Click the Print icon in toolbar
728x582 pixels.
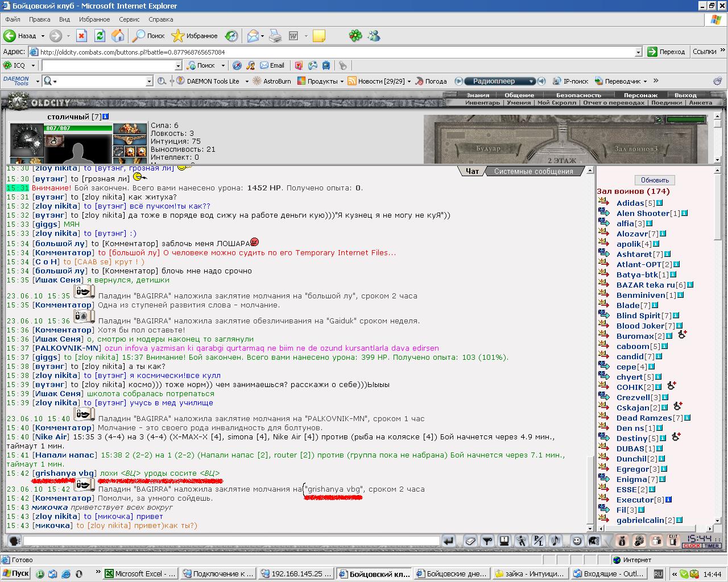275,36
